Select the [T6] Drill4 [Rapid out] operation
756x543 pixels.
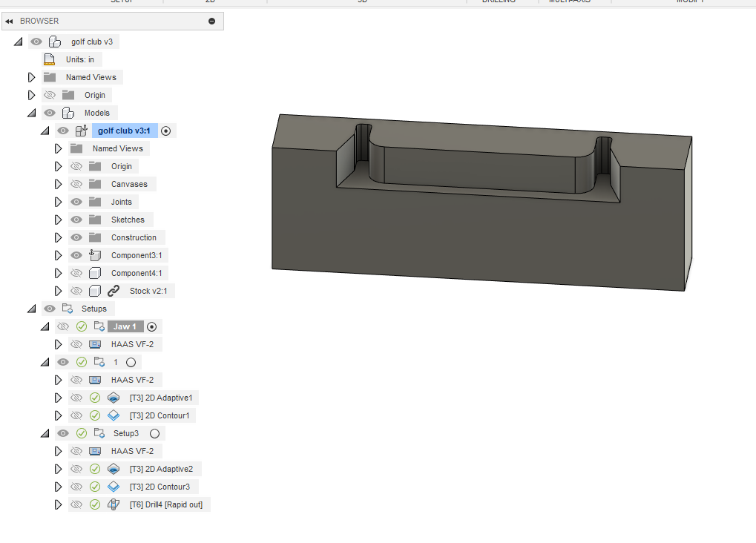click(x=166, y=504)
